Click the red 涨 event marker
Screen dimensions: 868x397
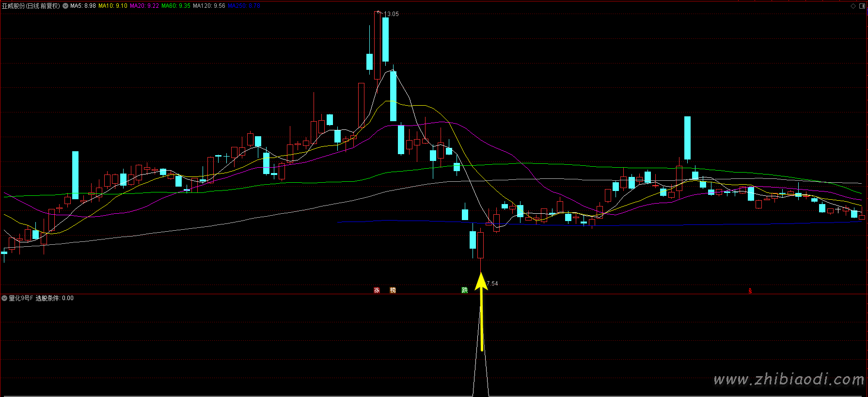(x=377, y=290)
